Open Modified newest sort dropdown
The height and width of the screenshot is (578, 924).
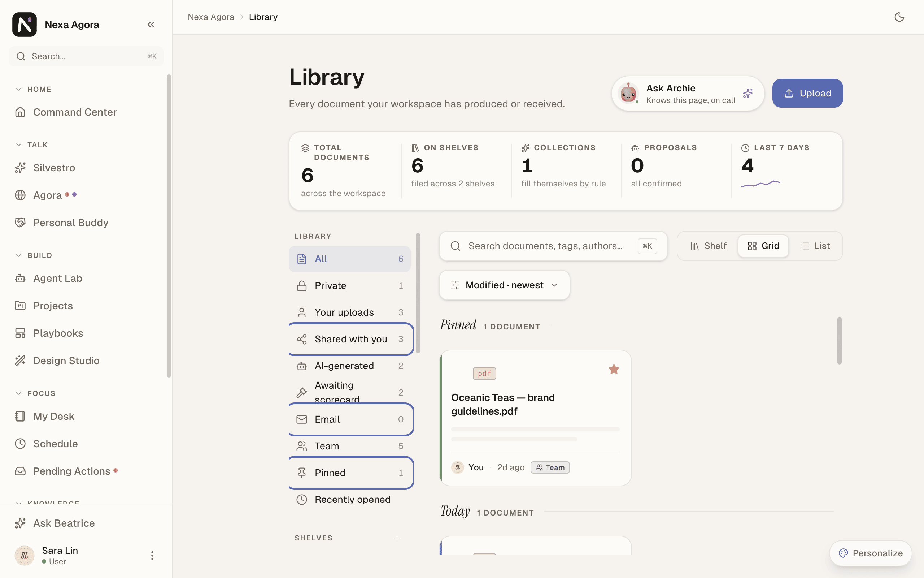[504, 285]
